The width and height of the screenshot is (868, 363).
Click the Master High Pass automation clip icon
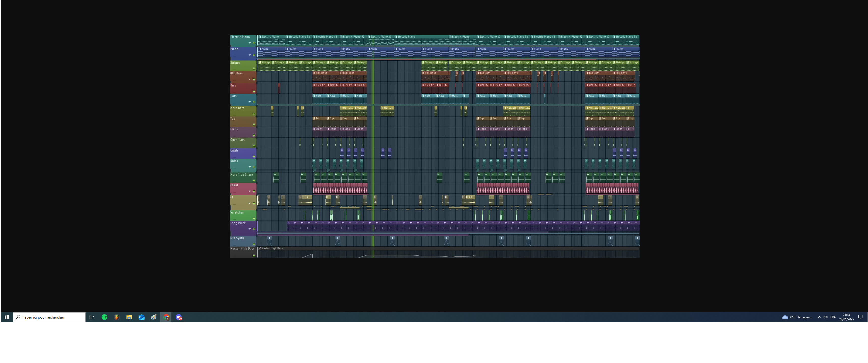click(259, 249)
